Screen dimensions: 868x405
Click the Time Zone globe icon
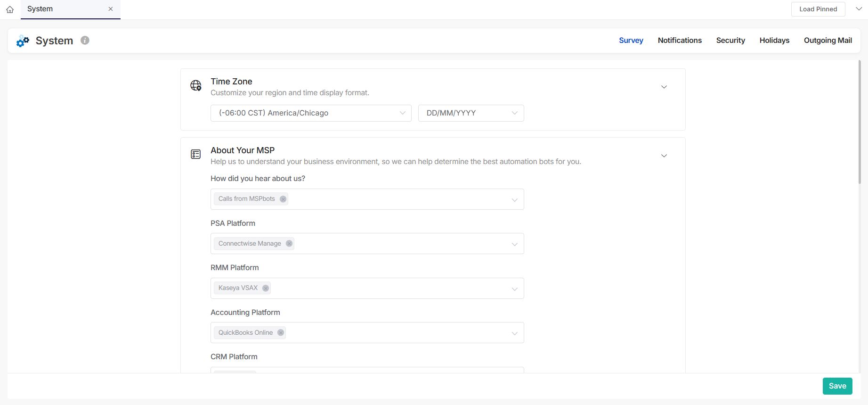pos(195,85)
